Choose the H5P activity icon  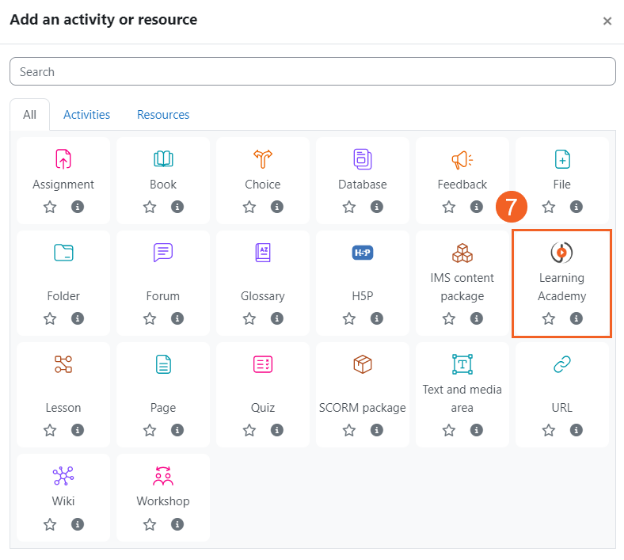pos(362,252)
